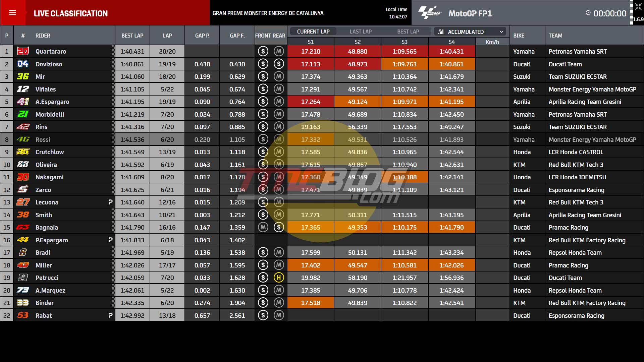The image size is (644, 362).
Task: Click P.Espargaro's number 44 badge
Action: (x=23, y=240)
